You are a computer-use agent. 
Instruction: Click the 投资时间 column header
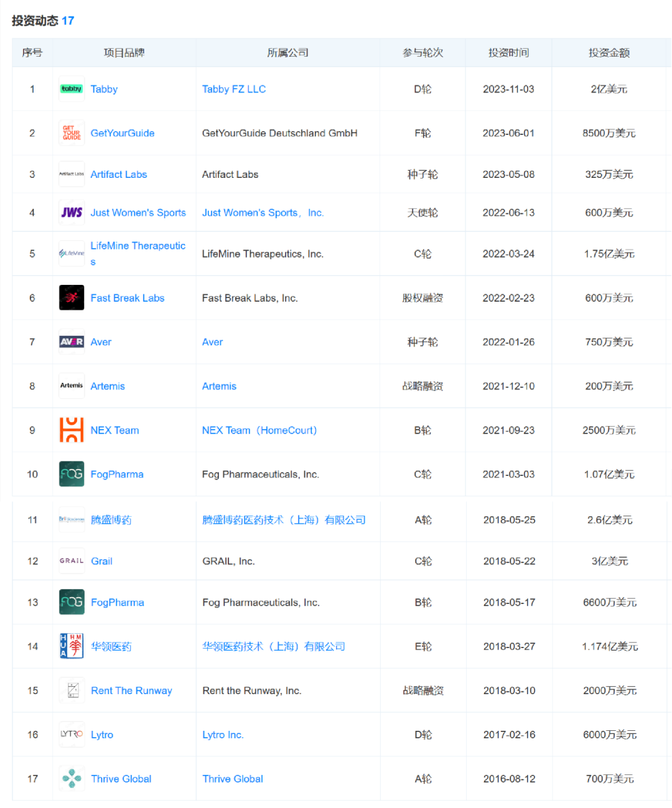tap(508, 53)
